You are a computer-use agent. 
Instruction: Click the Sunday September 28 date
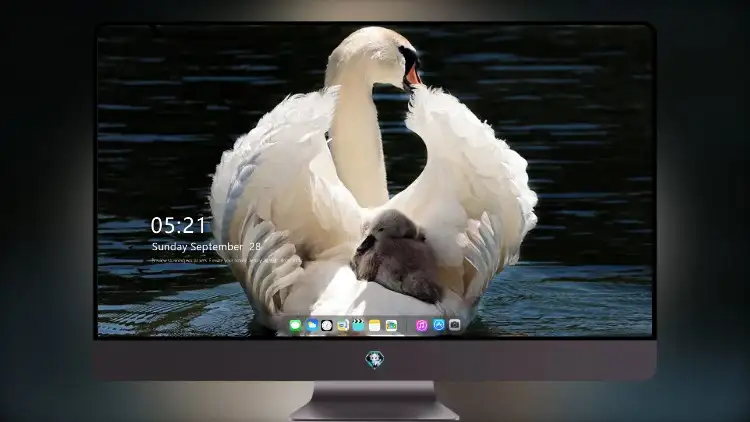tap(206, 247)
